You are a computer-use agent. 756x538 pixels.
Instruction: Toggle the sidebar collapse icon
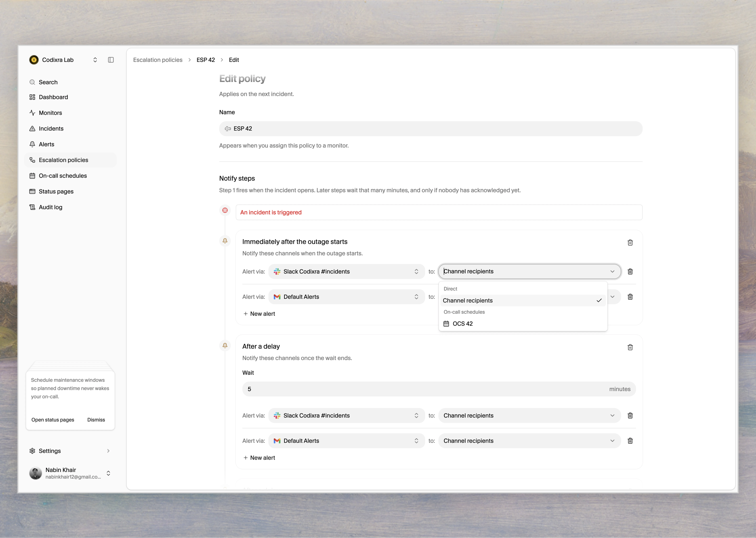[x=111, y=60]
